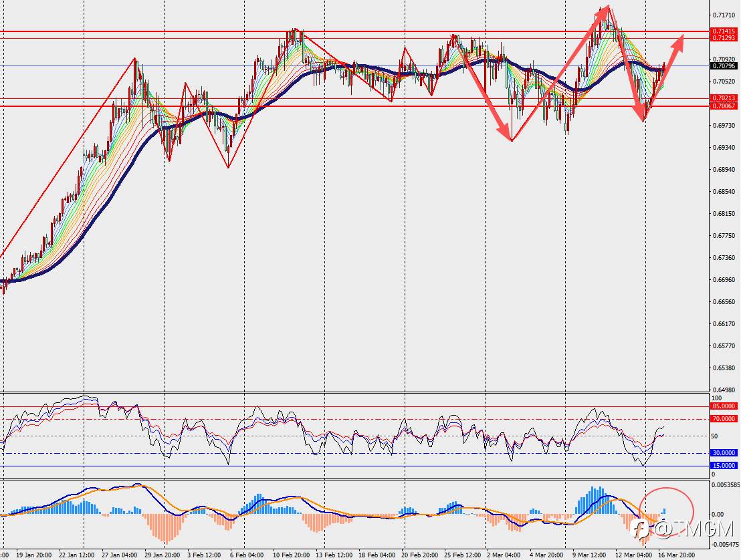Click the 4 Mar 20:00 time label
Screen dimensions: 741x560
[547, 555]
